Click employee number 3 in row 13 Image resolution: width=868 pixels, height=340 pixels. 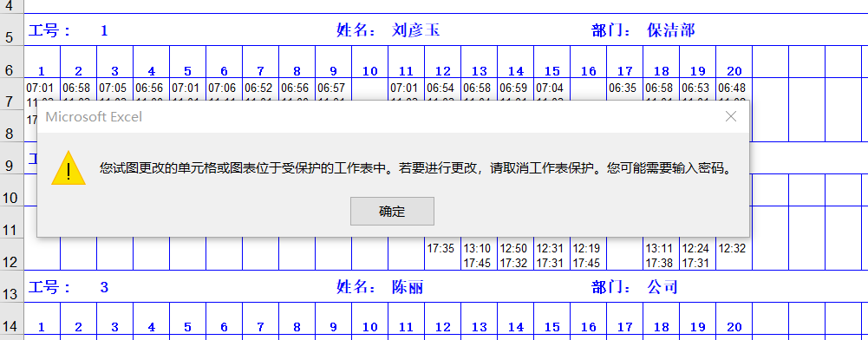(x=105, y=287)
